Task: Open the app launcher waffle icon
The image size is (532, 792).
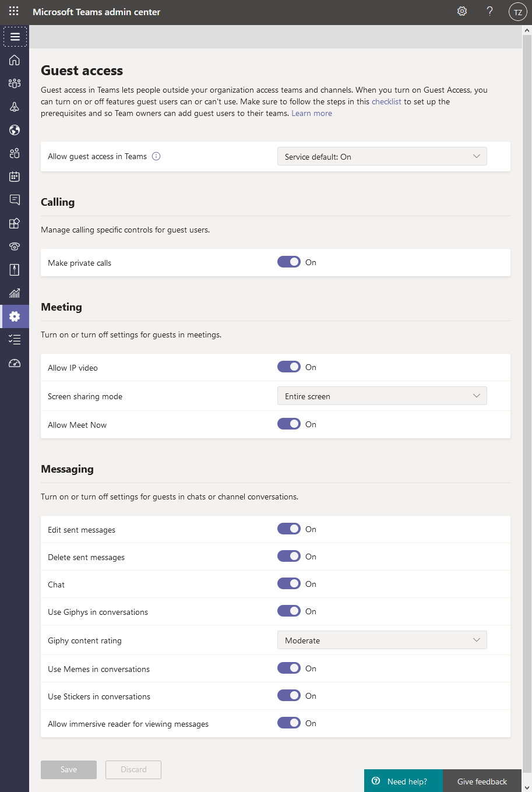Action: point(14,12)
